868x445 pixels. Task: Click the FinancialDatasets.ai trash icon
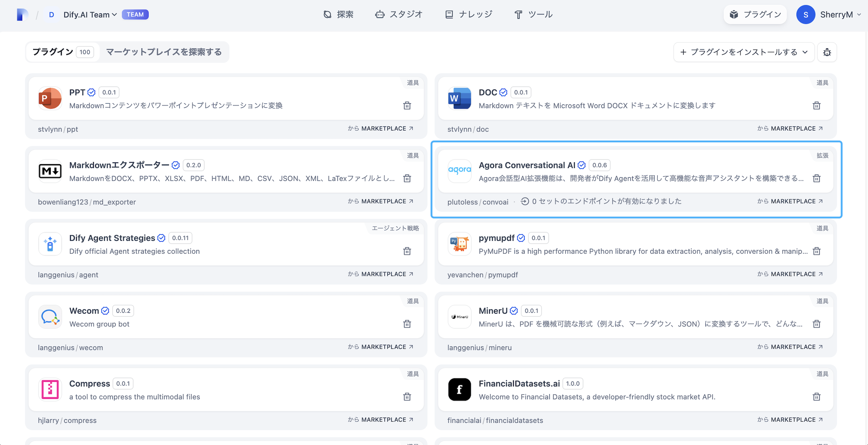pos(816,396)
